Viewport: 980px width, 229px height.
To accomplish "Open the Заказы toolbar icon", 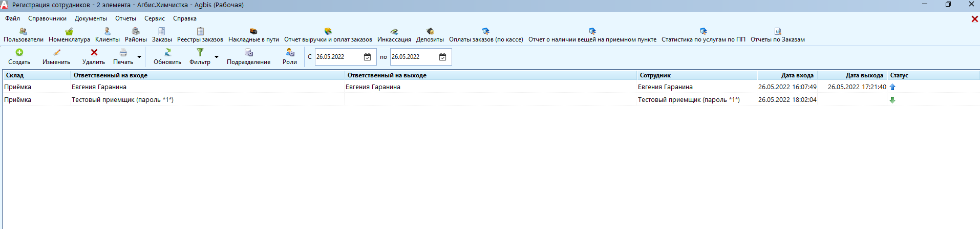I will pos(162,35).
